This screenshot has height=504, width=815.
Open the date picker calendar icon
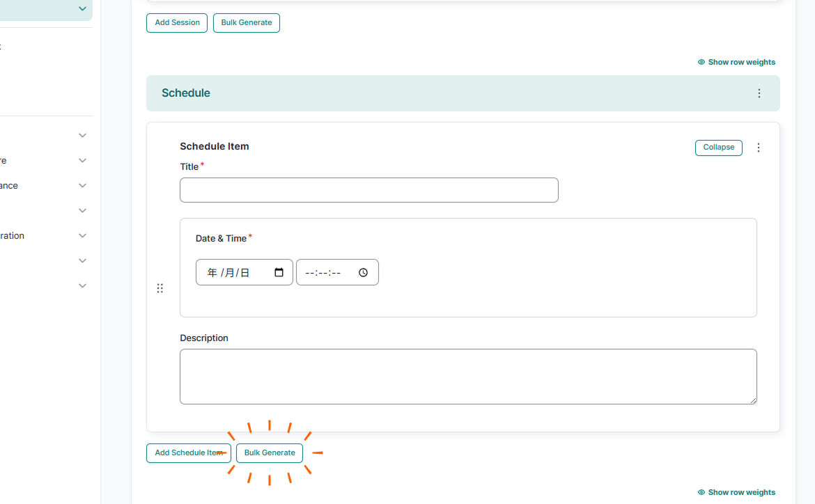tap(279, 273)
